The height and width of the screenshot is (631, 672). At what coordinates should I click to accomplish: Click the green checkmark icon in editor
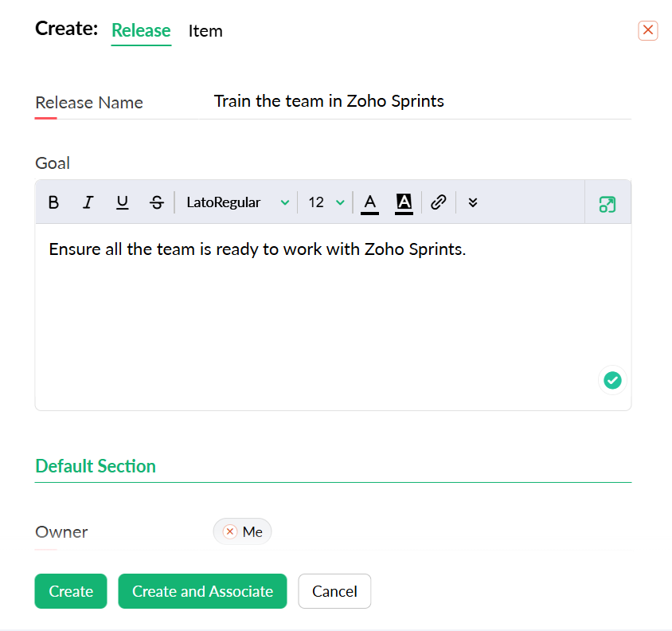click(x=611, y=380)
